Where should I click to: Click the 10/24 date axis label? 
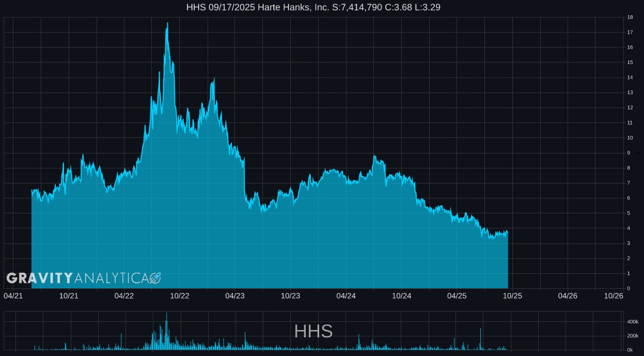pyautogui.click(x=402, y=296)
